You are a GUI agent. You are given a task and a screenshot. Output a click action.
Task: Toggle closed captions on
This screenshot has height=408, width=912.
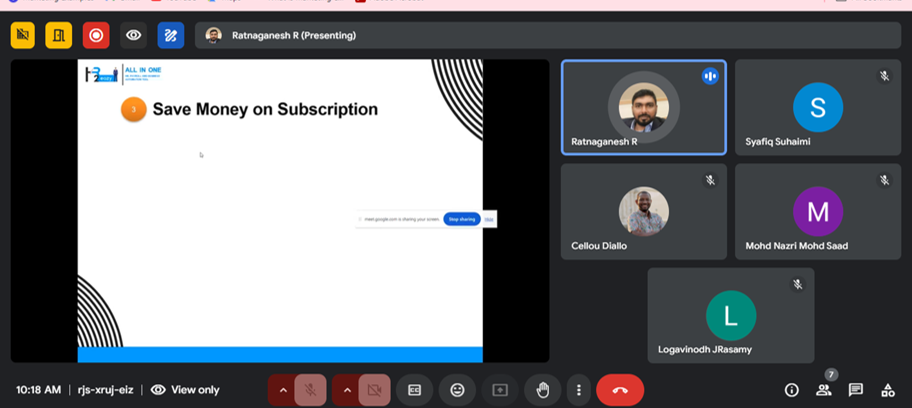click(414, 390)
